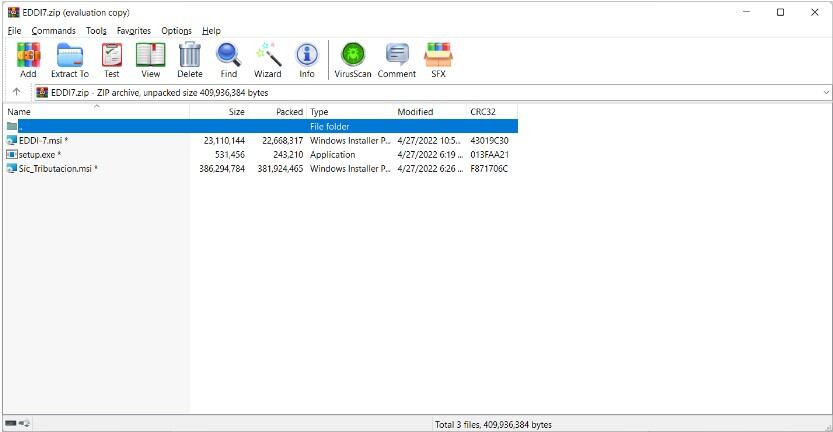Open the View file toolbar icon
Image resolution: width=833 pixels, height=432 pixels.
click(x=150, y=60)
